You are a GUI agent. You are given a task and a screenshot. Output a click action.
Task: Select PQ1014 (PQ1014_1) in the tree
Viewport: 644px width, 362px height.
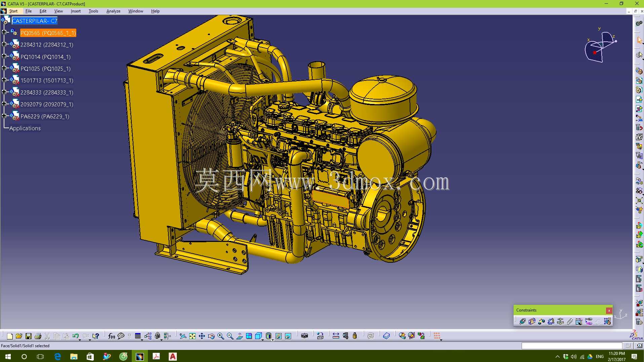click(x=45, y=57)
